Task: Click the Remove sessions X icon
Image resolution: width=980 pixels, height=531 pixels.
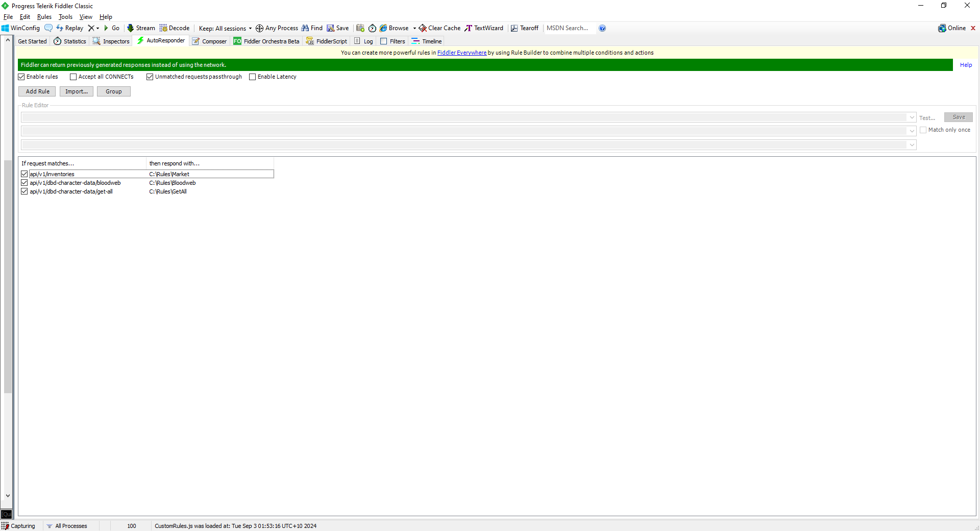Action: [91, 28]
